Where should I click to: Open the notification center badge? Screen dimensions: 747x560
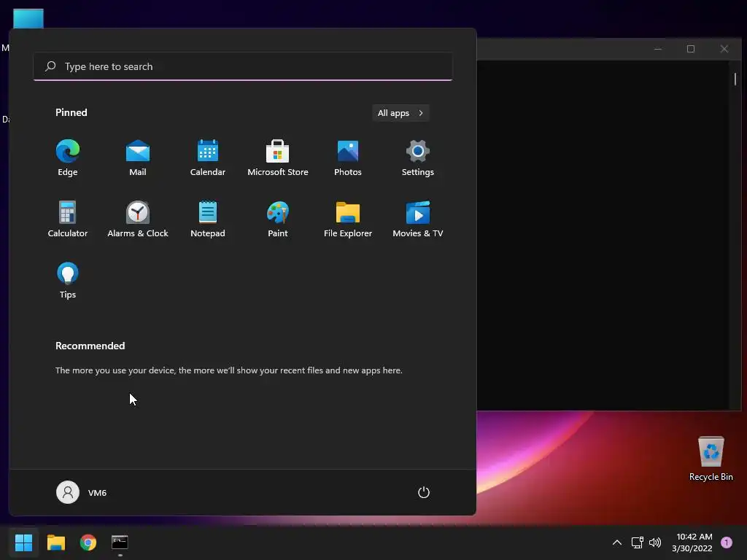727,542
